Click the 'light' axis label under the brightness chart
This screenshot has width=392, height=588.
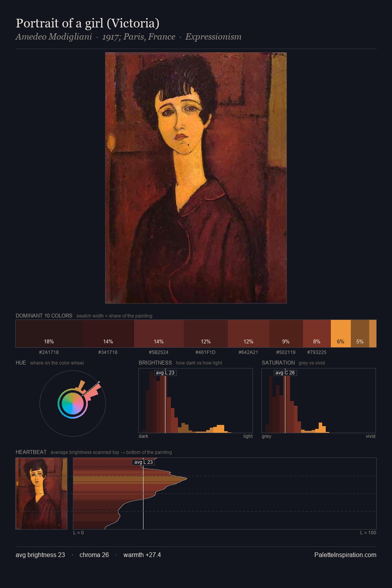(x=248, y=436)
